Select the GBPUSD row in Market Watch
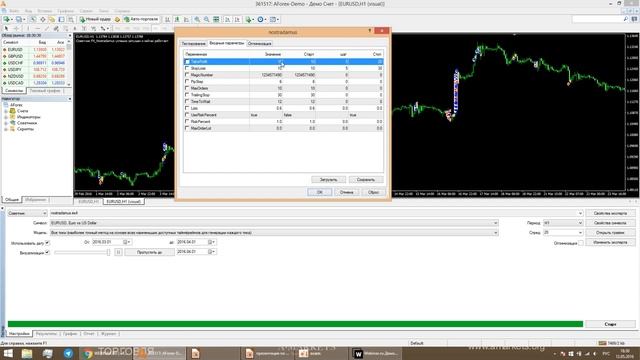The width and height of the screenshot is (640, 360). (x=34, y=56)
